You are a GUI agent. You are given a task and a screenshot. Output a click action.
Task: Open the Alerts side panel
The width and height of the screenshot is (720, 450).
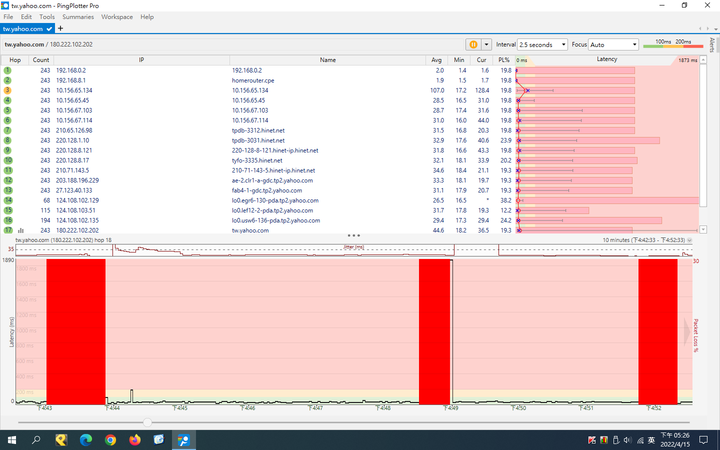(x=712, y=45)
